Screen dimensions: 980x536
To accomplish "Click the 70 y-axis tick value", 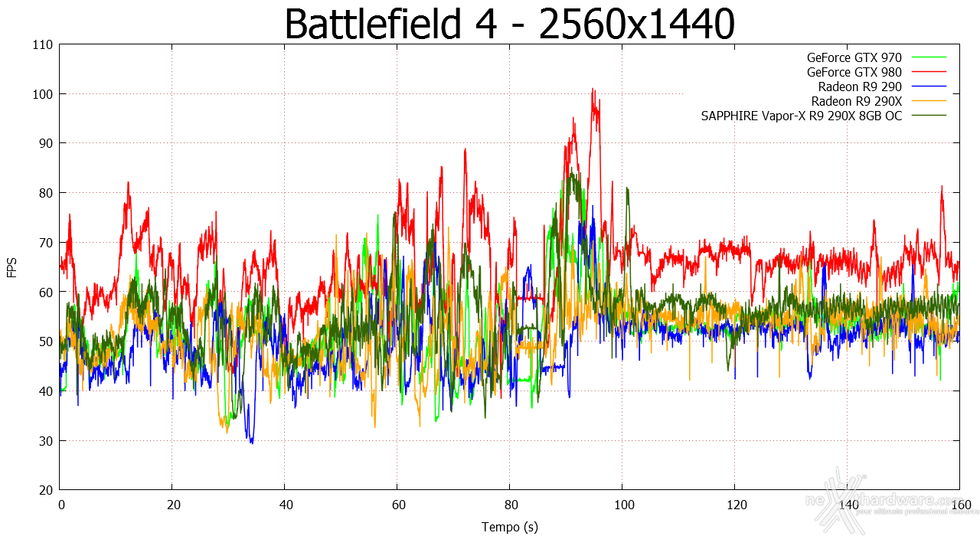I will tap(46, 243).
